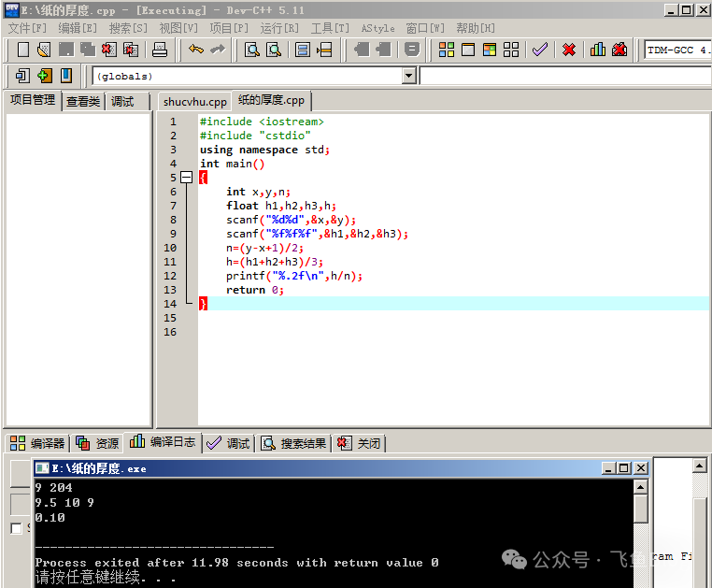
Task: Click the green plus bookmark icon
Action: (45, 76)
